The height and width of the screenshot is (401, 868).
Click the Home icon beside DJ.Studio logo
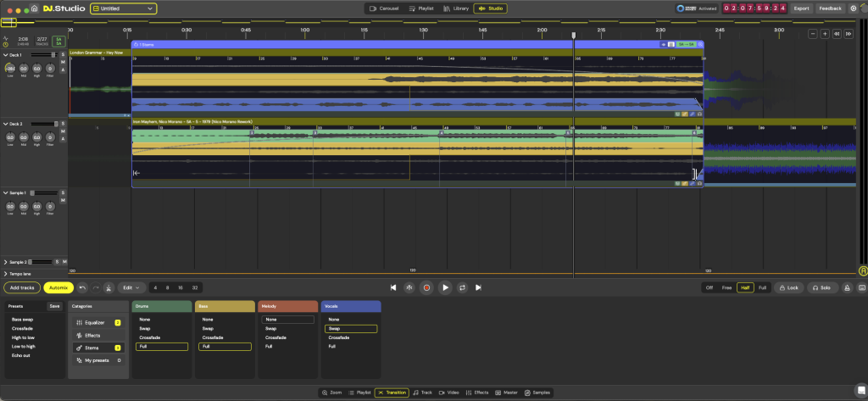tap(34, 8)
